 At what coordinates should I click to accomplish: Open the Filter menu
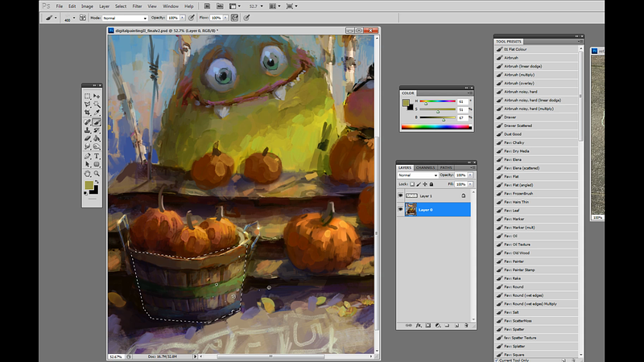[x=137, y=6]
